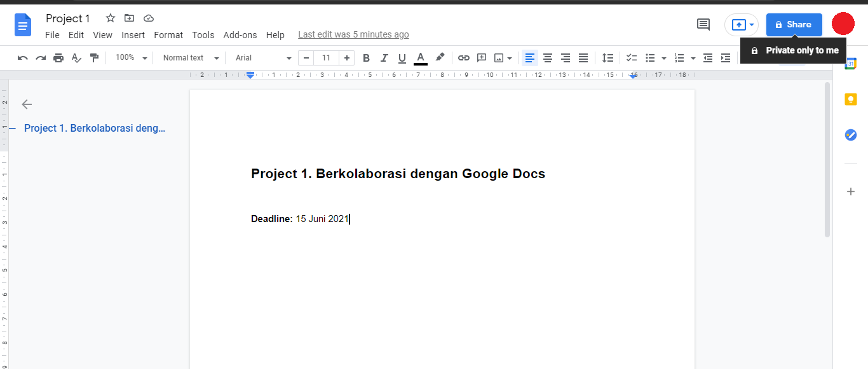The height and width of the screenshot is (369, 868).
Task: Click the vertical scrollbar
Action: tap(827, 160)
